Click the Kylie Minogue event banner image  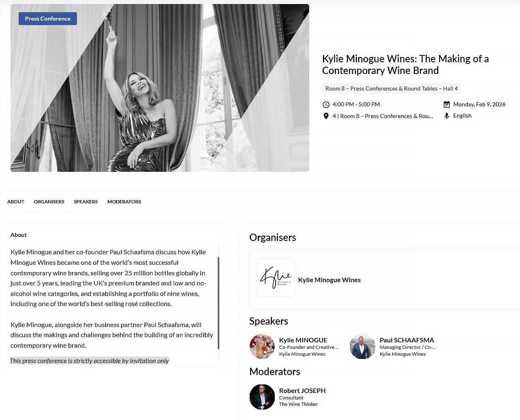(x=160, y=88)
